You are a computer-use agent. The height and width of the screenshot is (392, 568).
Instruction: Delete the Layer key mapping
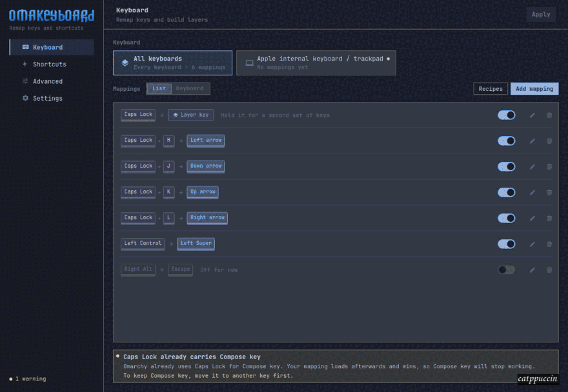pos(549,115)
